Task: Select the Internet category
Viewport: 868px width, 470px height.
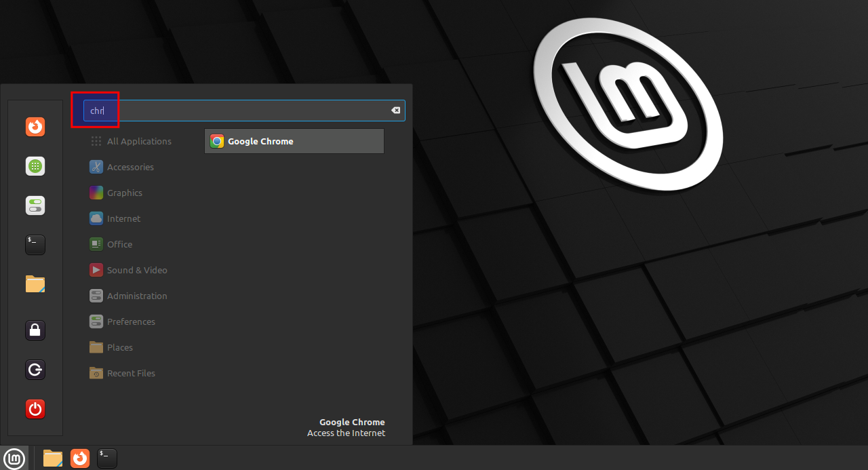Action: tap(123, 218)
